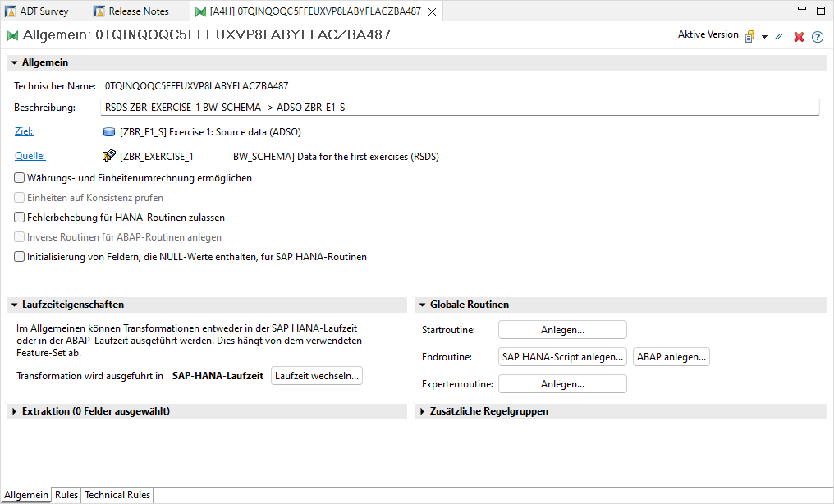
Task: Open the Technical Rules tab
Action: [117, 495]
